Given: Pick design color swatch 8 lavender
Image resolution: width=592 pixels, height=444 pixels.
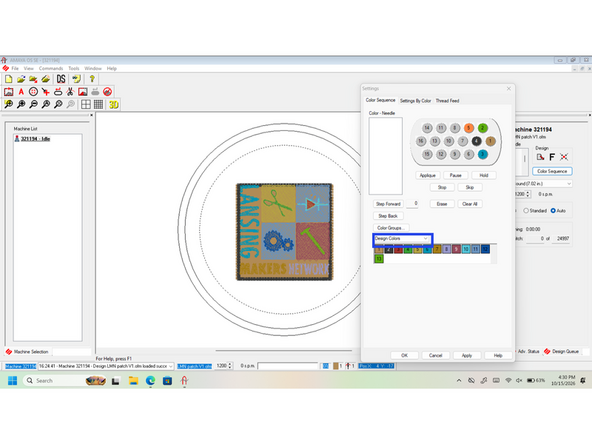Looking at the screenshot, I should [x=447, y=249].
